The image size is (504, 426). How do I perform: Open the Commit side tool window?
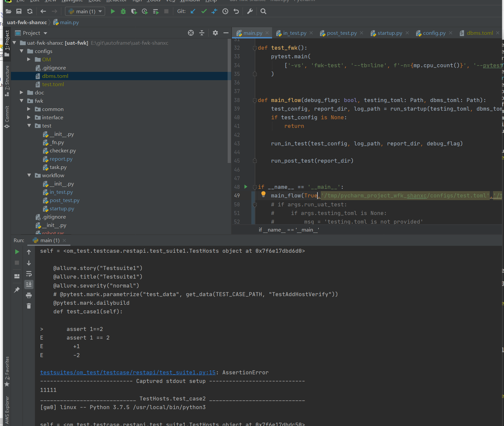click(x=7, y=117)
